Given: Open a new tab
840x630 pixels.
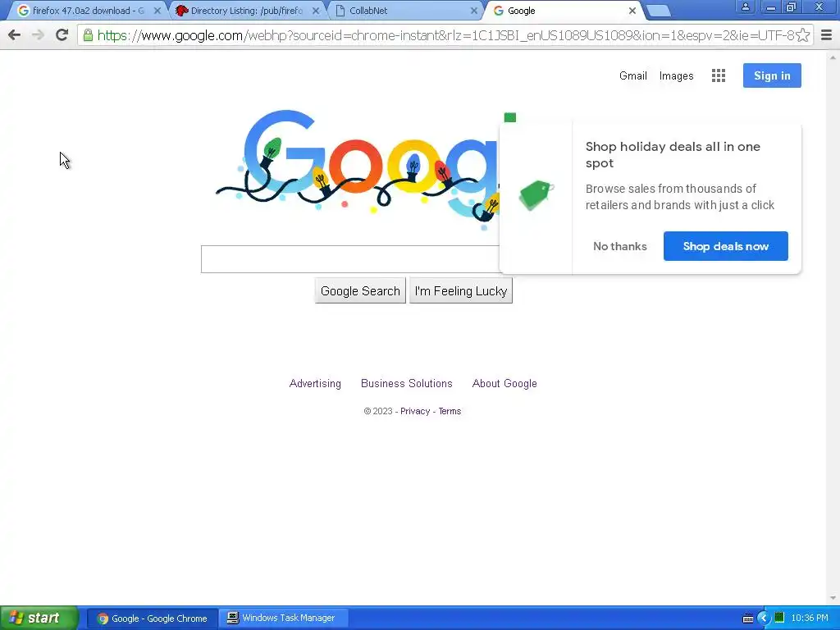Looking at the screenshot, I should point(659,11).
